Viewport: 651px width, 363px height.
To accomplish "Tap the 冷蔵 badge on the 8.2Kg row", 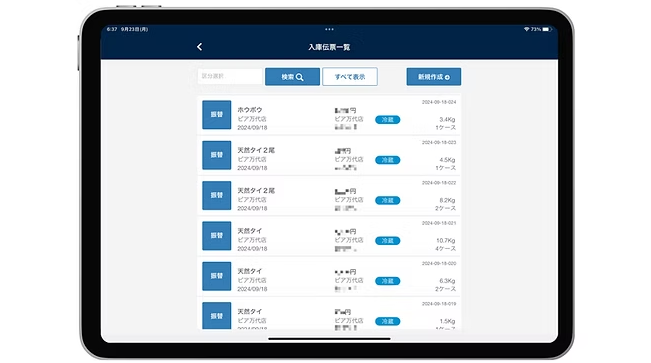I will (x=387, y=200).
